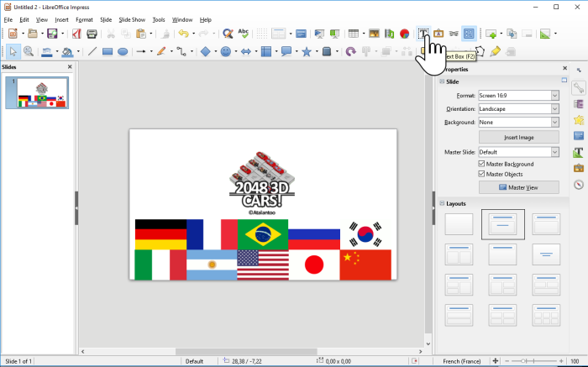588x367 pixels.
Task: Uncheck Master Background checkbox
Action: coord(481,164)
